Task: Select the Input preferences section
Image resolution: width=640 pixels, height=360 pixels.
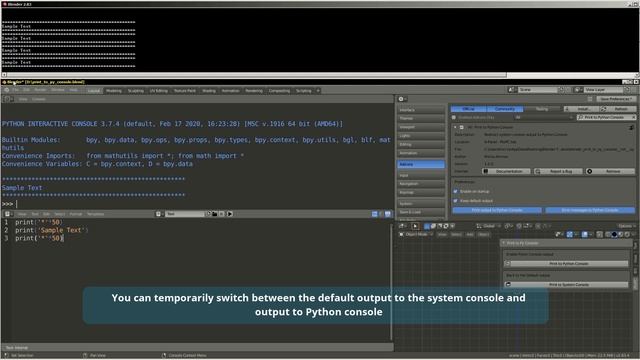Action: click(421, 176)
